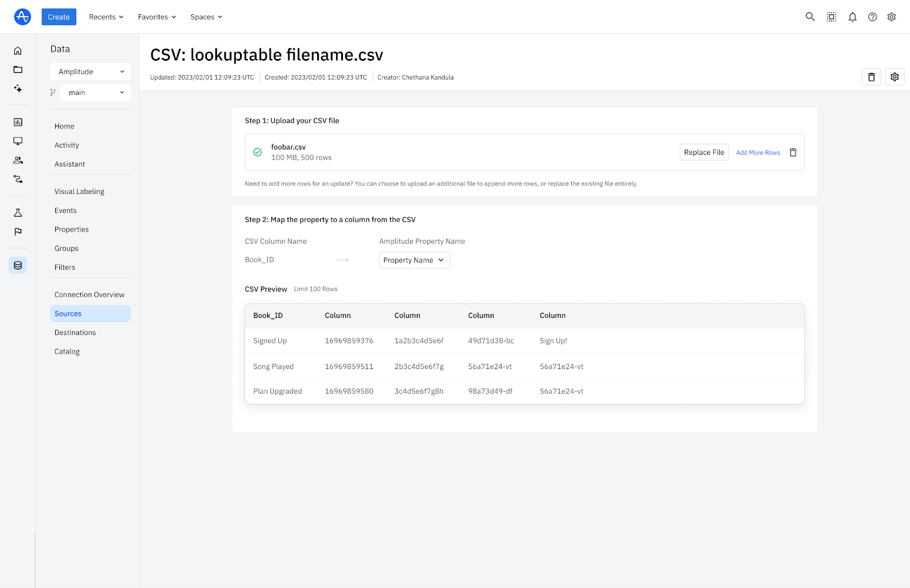Go to Home in the Data menu

pos(64,126)
